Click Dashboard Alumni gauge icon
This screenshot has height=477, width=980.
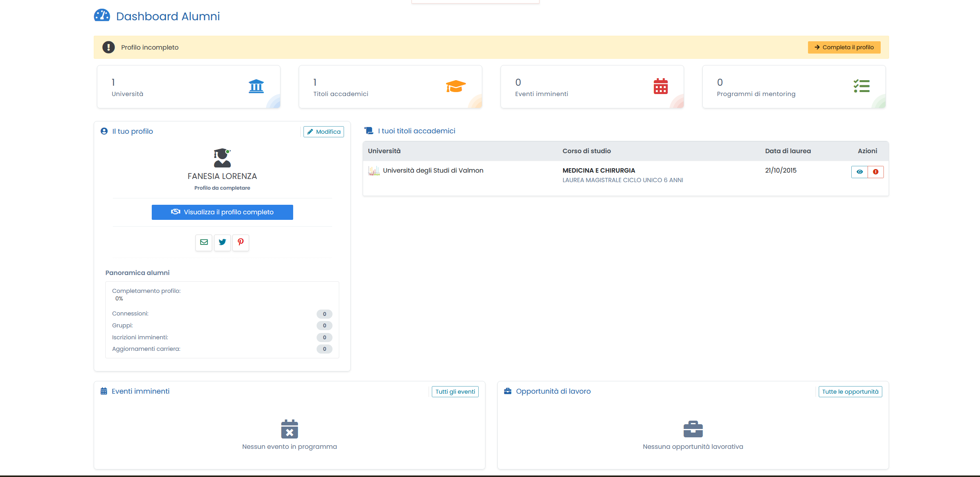click(x=102, y=16)
